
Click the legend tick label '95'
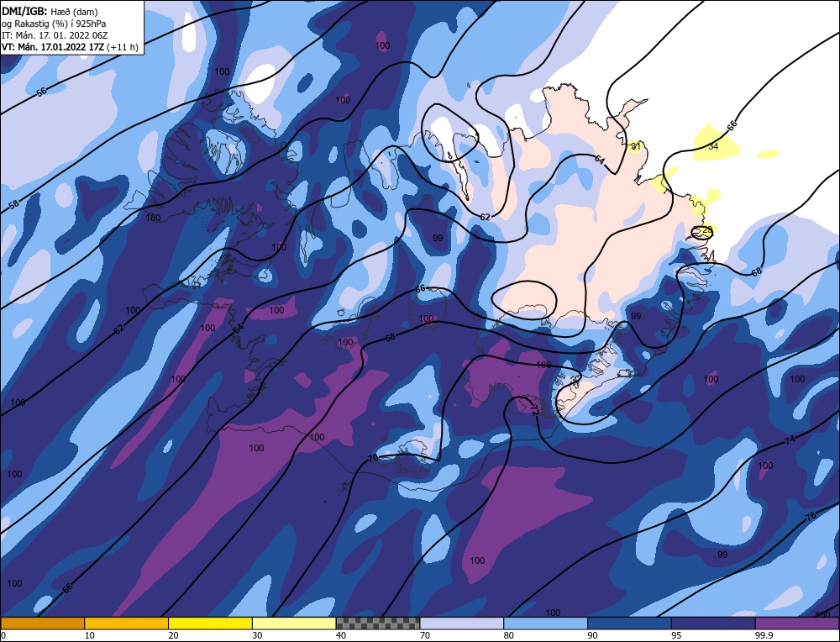pos(676,635)
